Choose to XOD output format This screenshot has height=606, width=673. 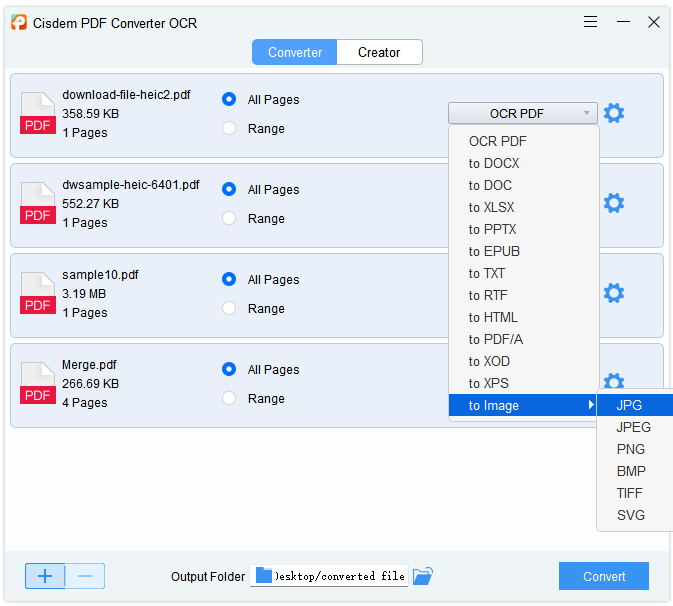pos(524,361)
